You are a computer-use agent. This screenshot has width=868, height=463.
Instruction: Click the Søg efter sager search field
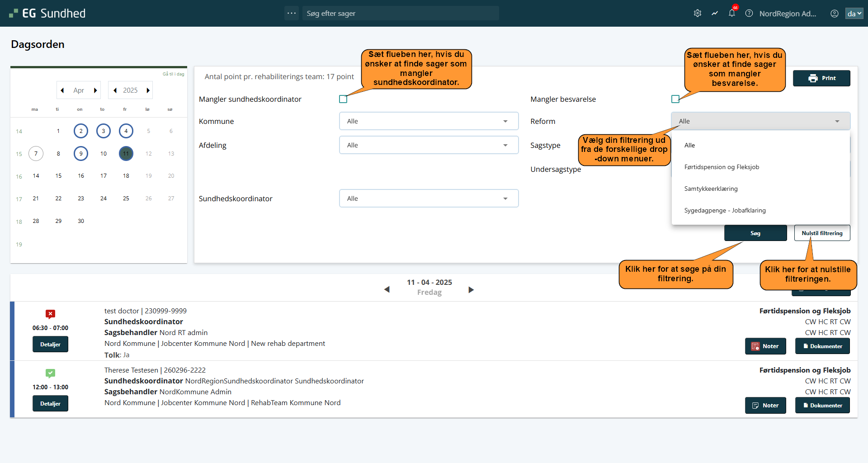[401, 14]
